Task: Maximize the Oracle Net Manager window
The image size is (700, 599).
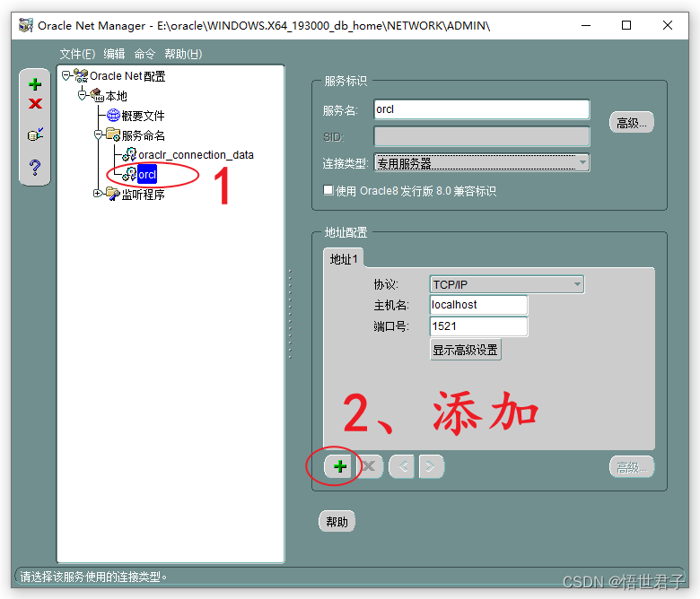Action: pos(626,25)
